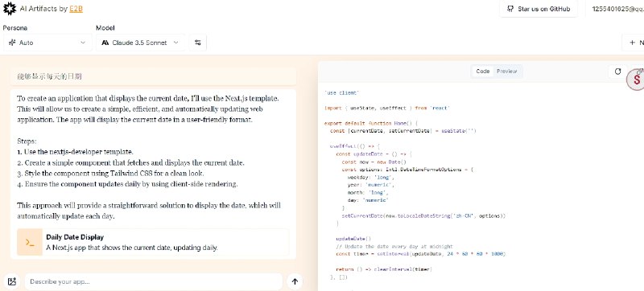Click the refresh icon in code panel

tap(617, 72)
